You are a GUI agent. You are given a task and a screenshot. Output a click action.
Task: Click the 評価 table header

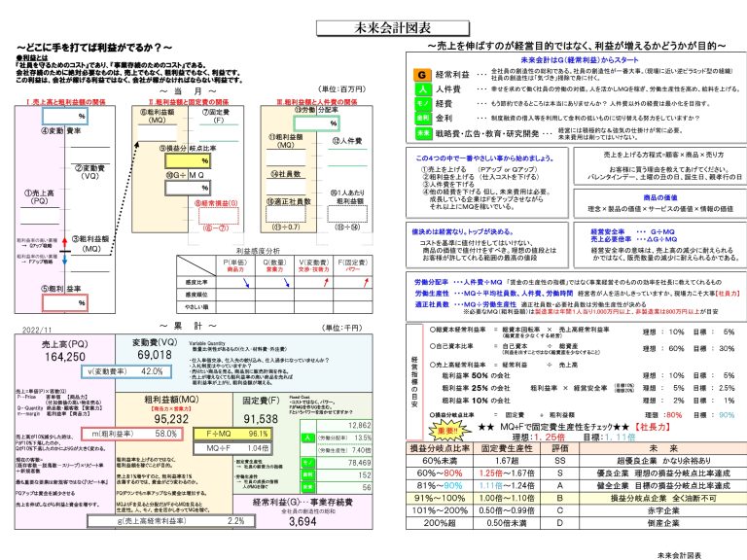click(560, 448)
